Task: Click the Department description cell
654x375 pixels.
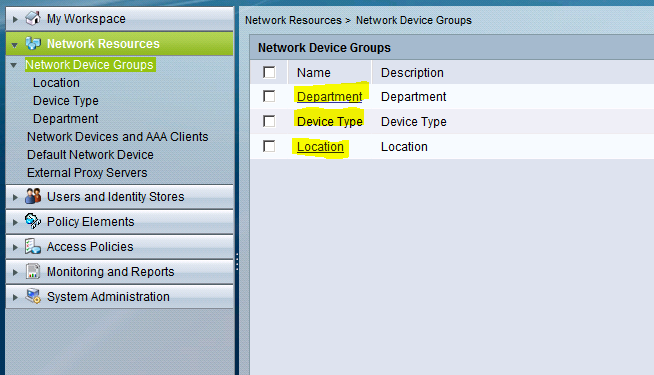Action: coord(413,96)
